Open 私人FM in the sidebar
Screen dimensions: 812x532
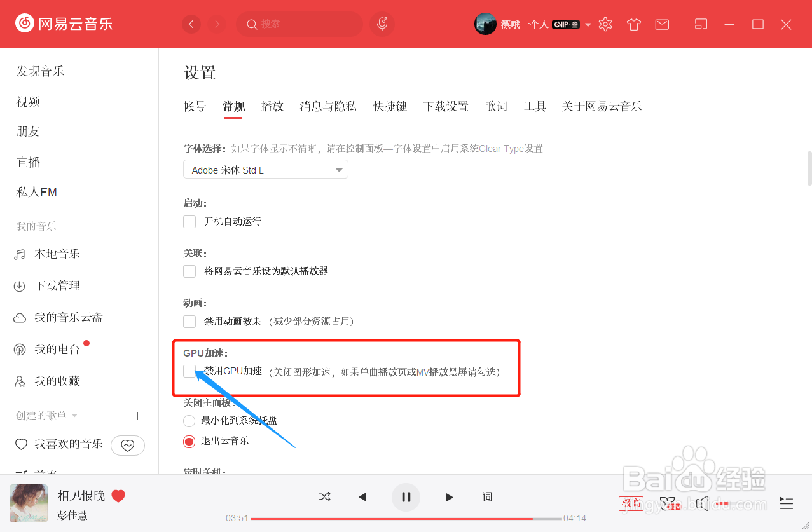(x=36, y=192)
